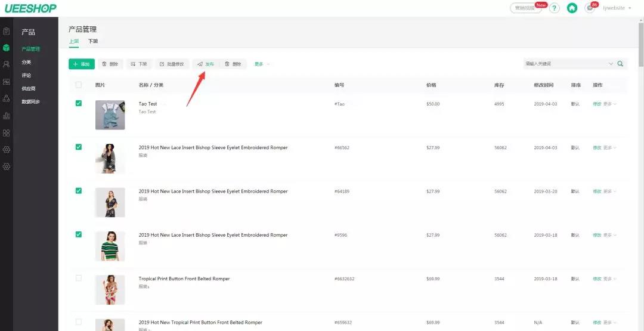The image size is (644, 331).
Task: Open the marketing coupon icon in sidebar
Action: (x=6, y=82)
